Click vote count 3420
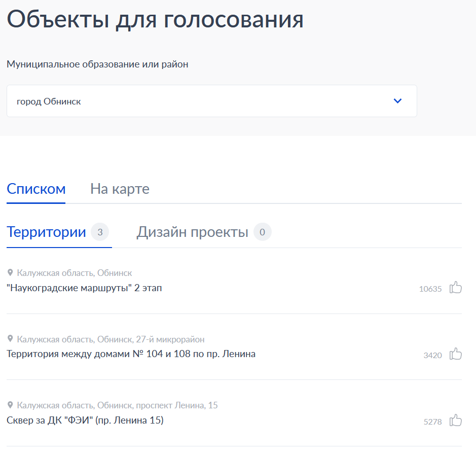 (432, 355)
